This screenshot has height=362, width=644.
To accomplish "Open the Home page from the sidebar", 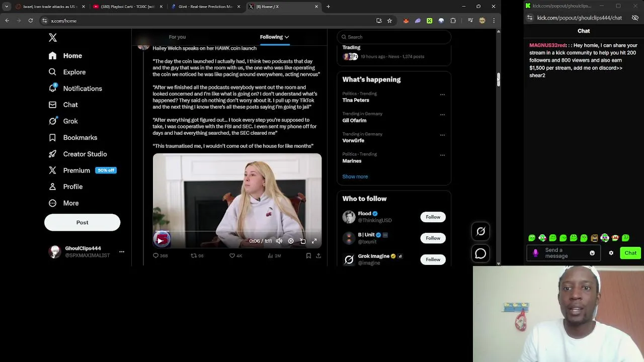I will pos(65,56).
